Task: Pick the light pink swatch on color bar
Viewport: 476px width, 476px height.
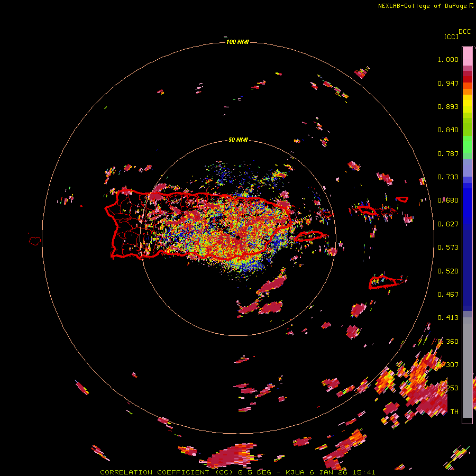Action: [467, 56]
